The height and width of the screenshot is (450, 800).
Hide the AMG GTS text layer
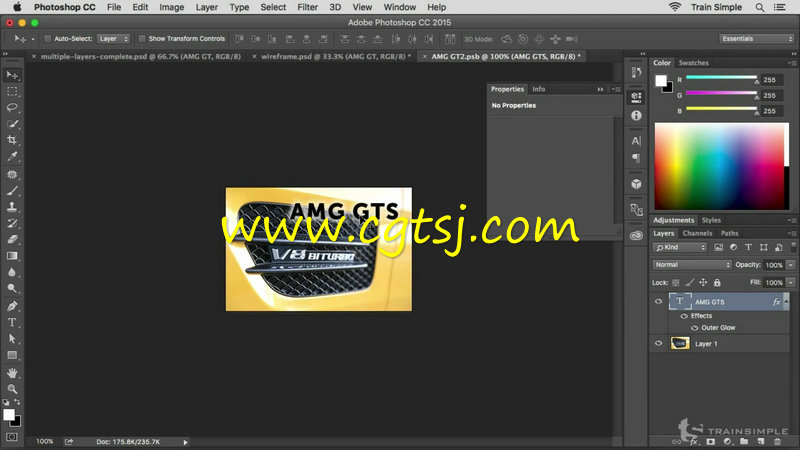coord(658,302)
